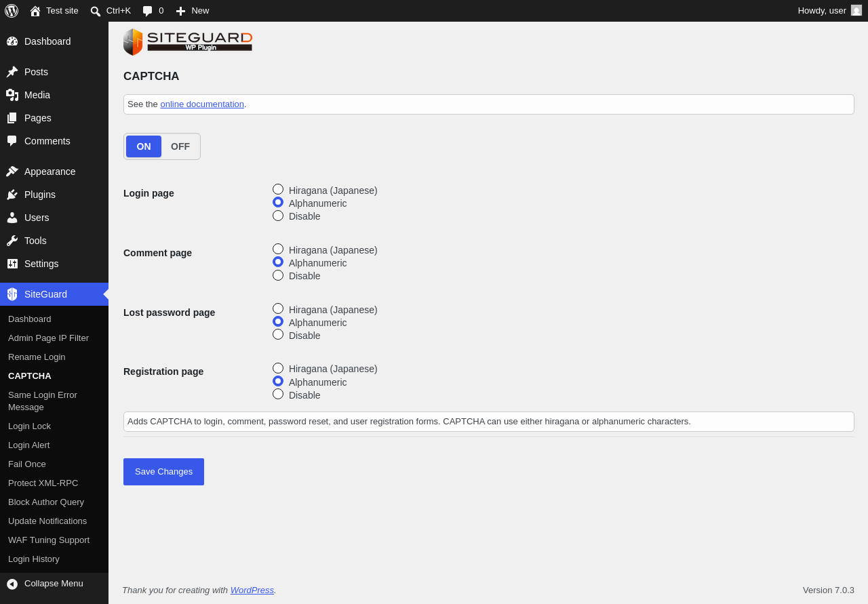Click the Ctrl+K search icon
Image resolution: width=868 pixels, height=604 pixels.
pyautogui.click(x=96, y=11)
